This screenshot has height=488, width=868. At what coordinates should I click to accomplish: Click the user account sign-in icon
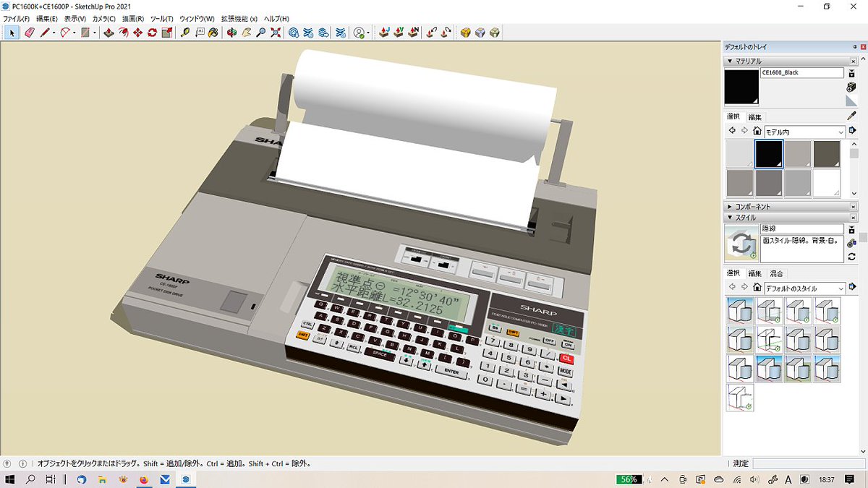(x=359, y=33)
